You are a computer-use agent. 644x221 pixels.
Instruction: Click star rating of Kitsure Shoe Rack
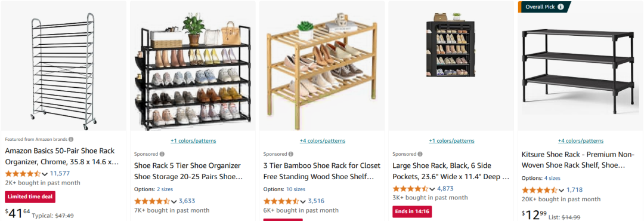(x=540, y=190)
